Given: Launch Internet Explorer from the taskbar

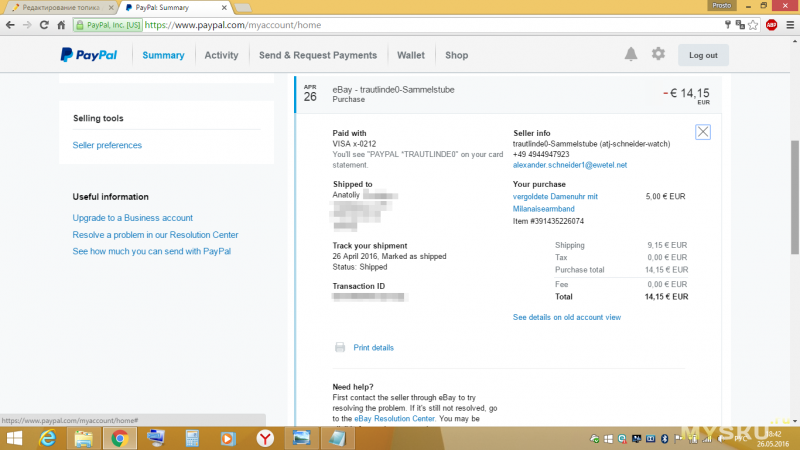Looking at the screenshot, I should tap(47, 438).
